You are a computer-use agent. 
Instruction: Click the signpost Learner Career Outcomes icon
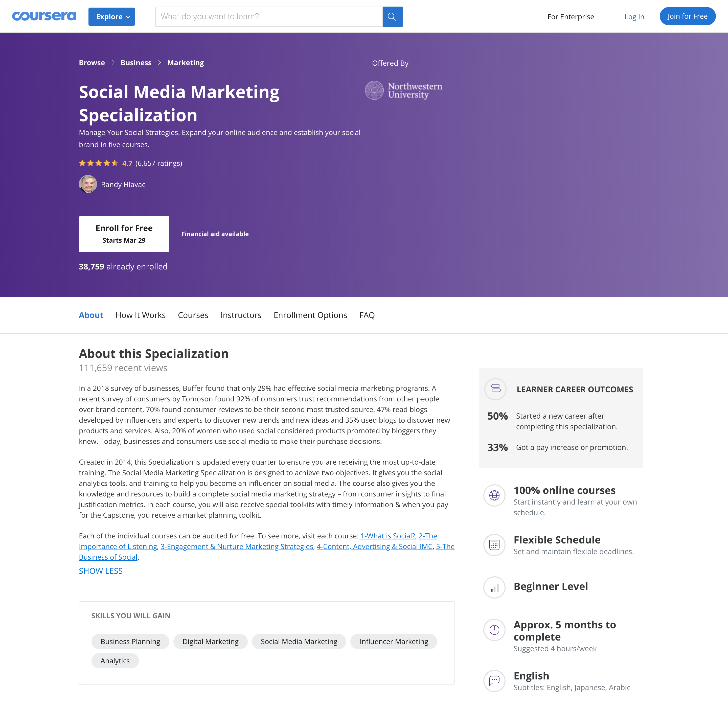(x=495, y=390)
